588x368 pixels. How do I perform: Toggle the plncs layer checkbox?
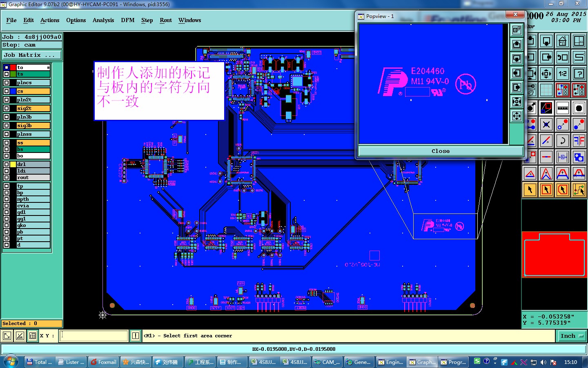[x=7, y=83]
